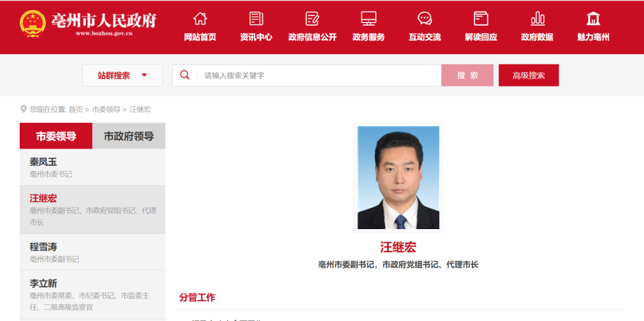Click 首页 in the breadcrumb
The width and height of the screenshot is (644, 321).
pyautogui.click(x=76, y=109)
